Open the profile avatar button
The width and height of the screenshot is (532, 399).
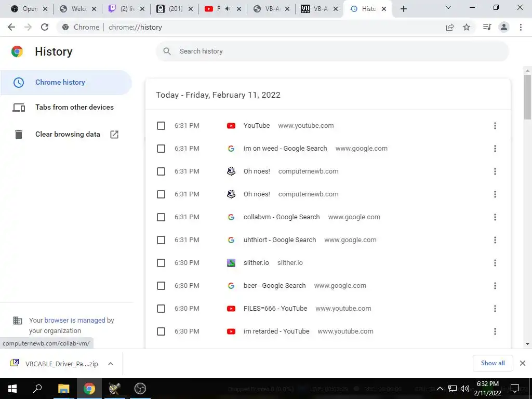(x=504, y=27)
